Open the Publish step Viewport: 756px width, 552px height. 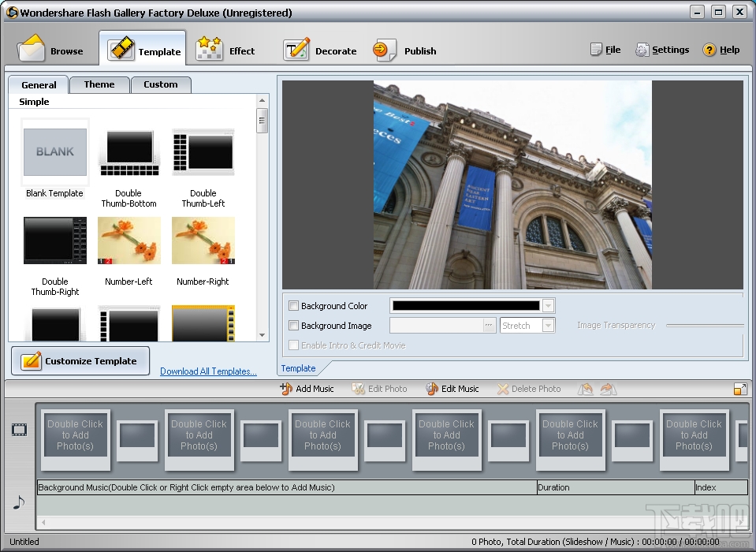click(405, 50)
